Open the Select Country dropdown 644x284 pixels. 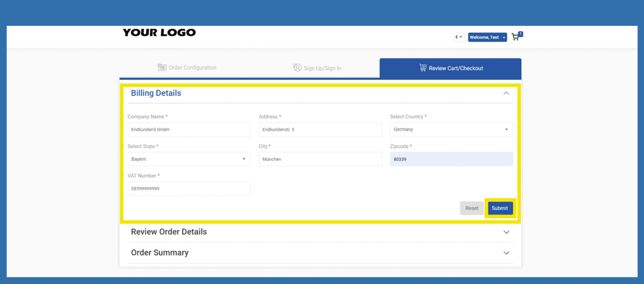point(451,130)
